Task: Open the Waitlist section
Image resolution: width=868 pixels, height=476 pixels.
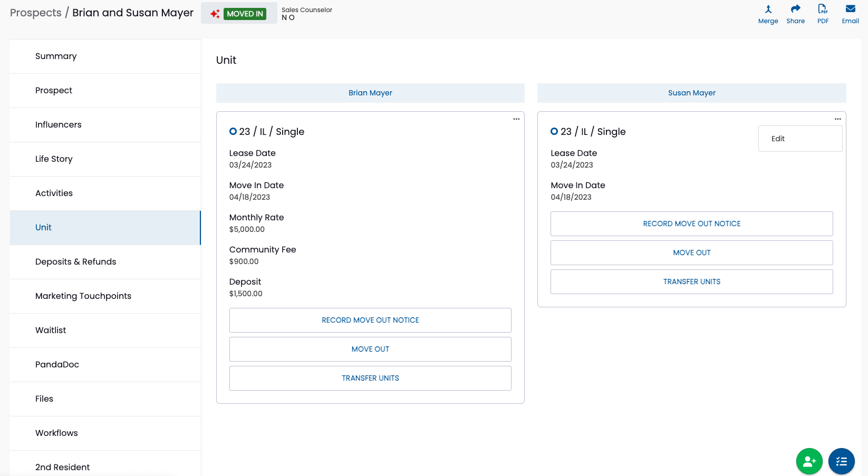Action: [105, 331]
